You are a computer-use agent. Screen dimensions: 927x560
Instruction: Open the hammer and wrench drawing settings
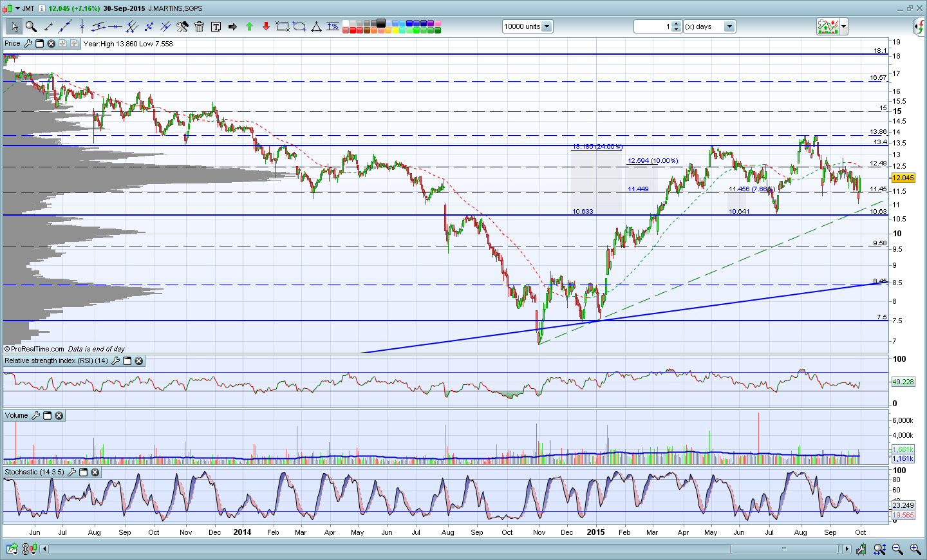182,26
